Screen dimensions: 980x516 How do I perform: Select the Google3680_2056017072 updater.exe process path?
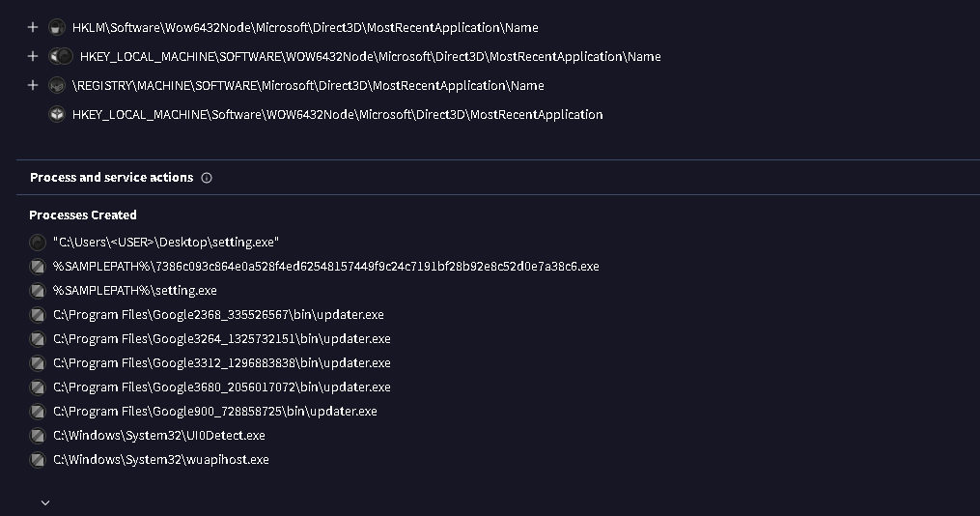tap(221, 387)
